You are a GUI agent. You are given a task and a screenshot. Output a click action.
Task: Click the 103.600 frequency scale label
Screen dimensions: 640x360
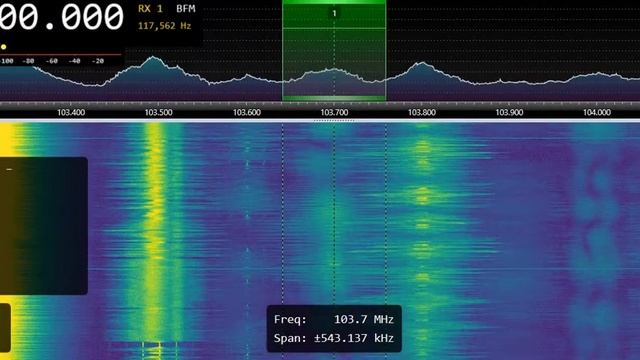coord(247,113)
